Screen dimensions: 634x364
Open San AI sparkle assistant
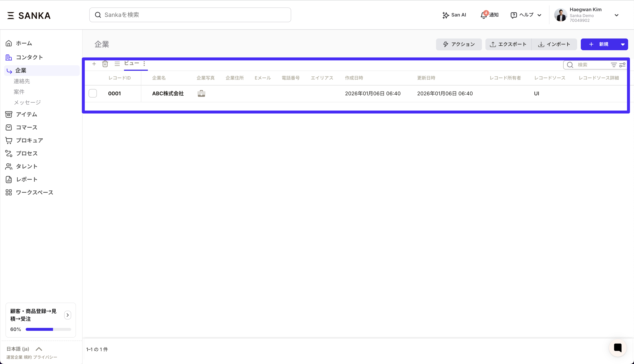[x=454, y=15]
